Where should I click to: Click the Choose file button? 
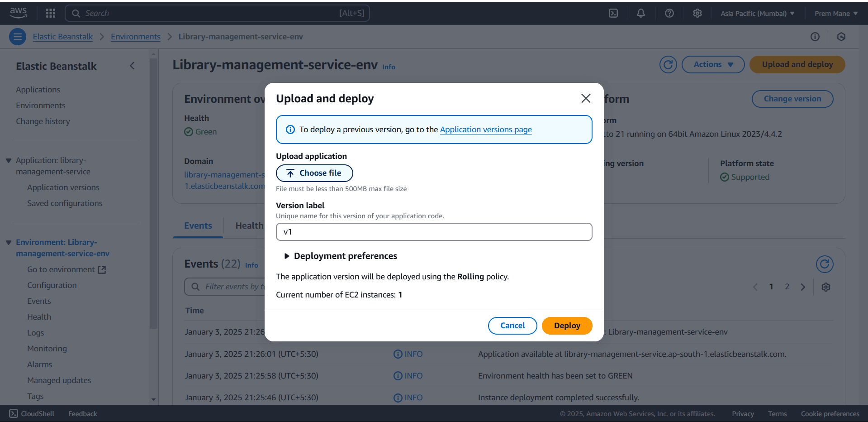[x=314, y=173]
